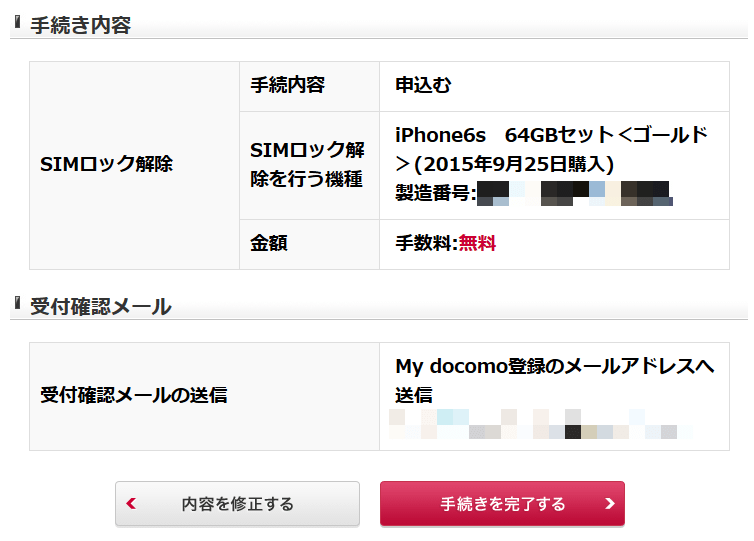The image size is (754, 541).
Task: Click the 手続きを完了する button
Action: coord(502,503)
